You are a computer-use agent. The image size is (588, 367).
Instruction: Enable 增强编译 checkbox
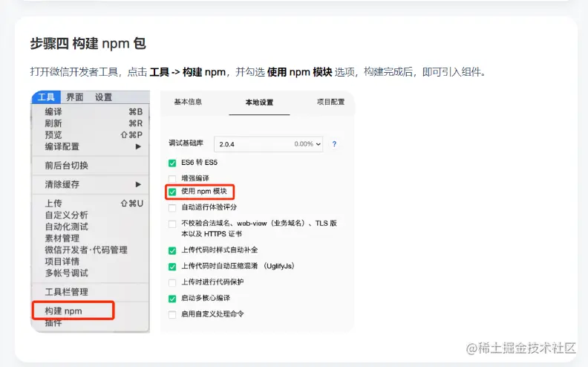(x=172, y=178)
